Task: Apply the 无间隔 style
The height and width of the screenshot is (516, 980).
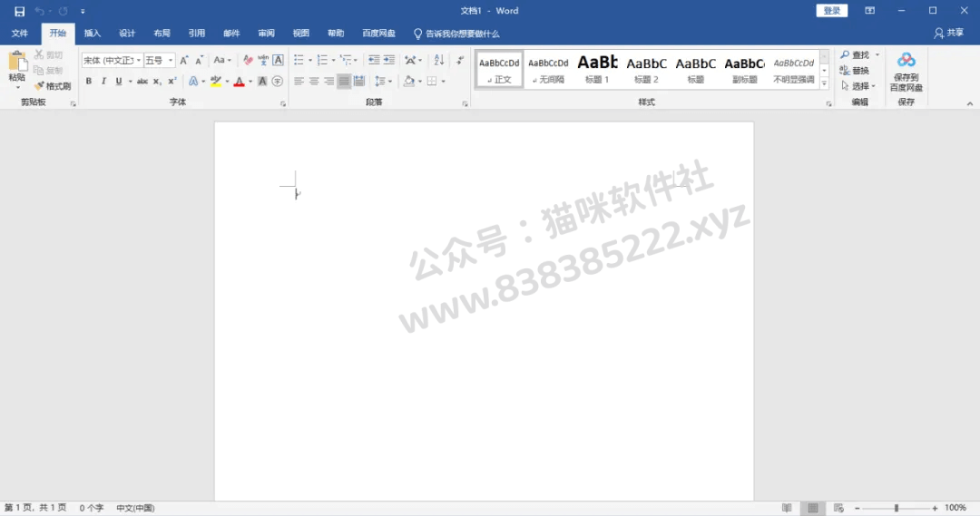Action: (548, 69)
